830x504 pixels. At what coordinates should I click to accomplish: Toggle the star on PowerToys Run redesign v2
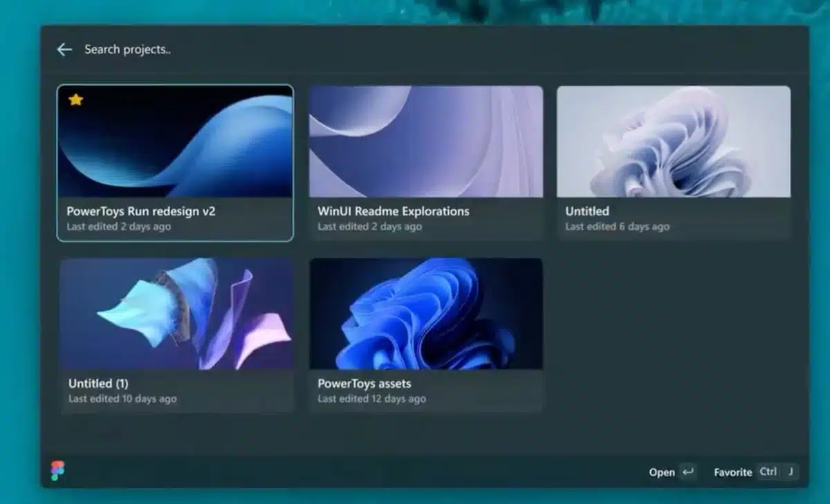tap(75, 100)
